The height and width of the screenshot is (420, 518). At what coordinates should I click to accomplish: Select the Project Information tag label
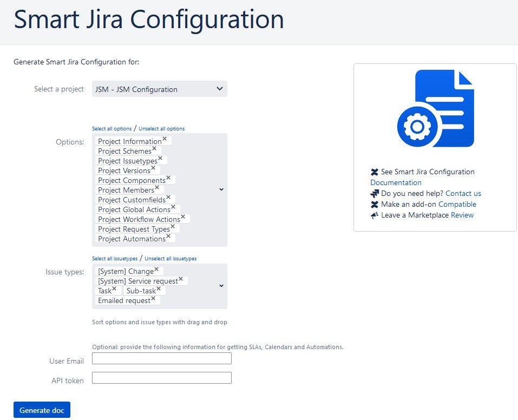130,141
